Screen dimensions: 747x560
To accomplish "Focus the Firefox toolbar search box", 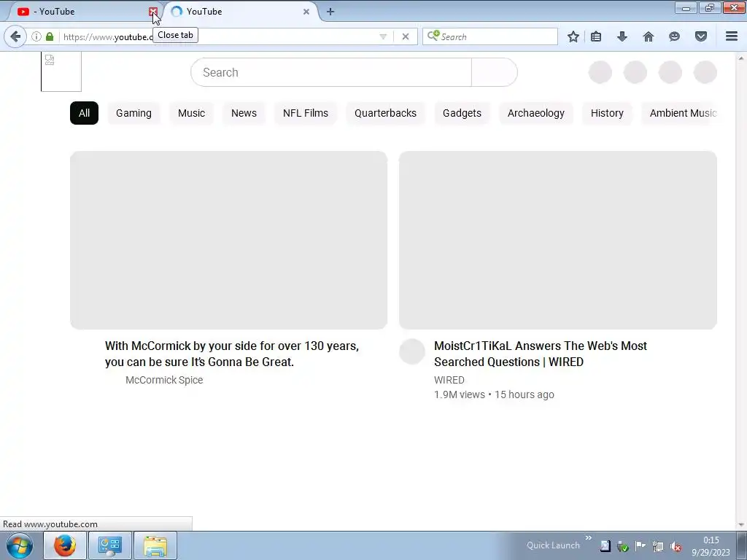I will click(489, 36).
